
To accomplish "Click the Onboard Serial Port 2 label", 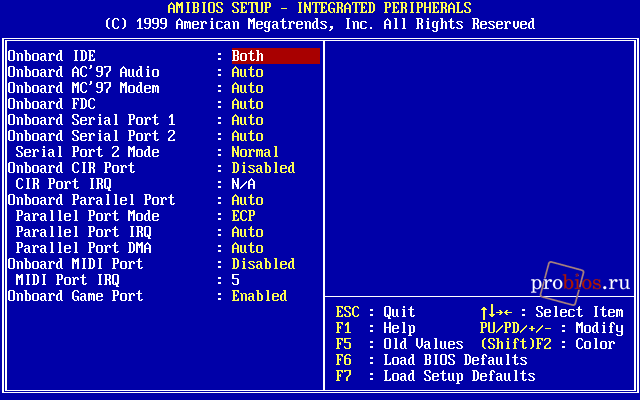I will (x=91, y=136).
